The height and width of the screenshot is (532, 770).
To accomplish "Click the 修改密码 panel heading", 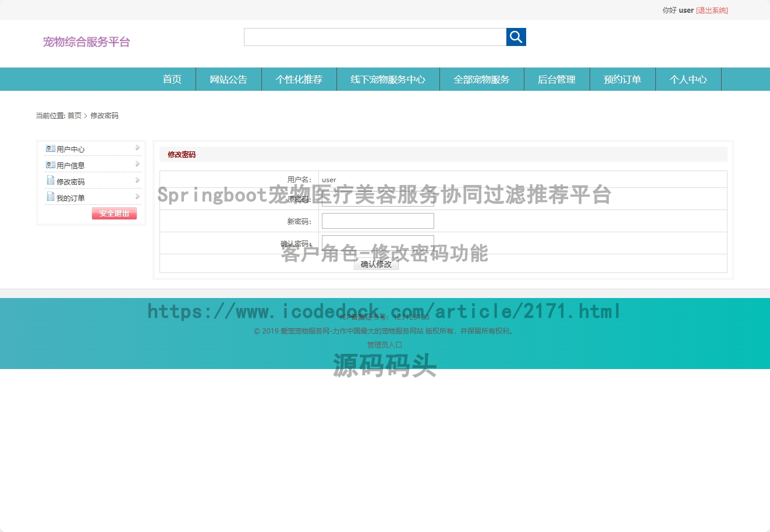I will [x=182, y=155].
